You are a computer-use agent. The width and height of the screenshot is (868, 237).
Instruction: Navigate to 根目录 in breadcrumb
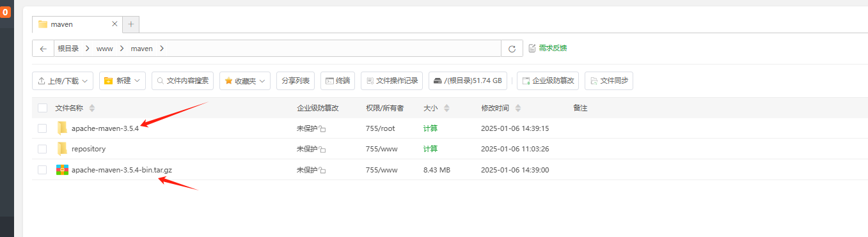(x=68, y=49)
